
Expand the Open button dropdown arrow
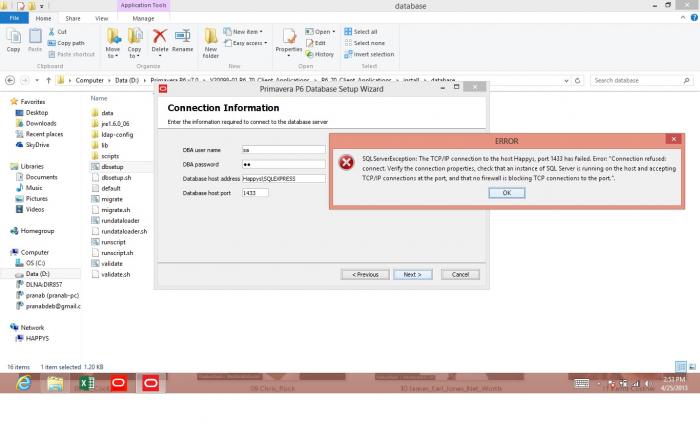tap(333, 32)
